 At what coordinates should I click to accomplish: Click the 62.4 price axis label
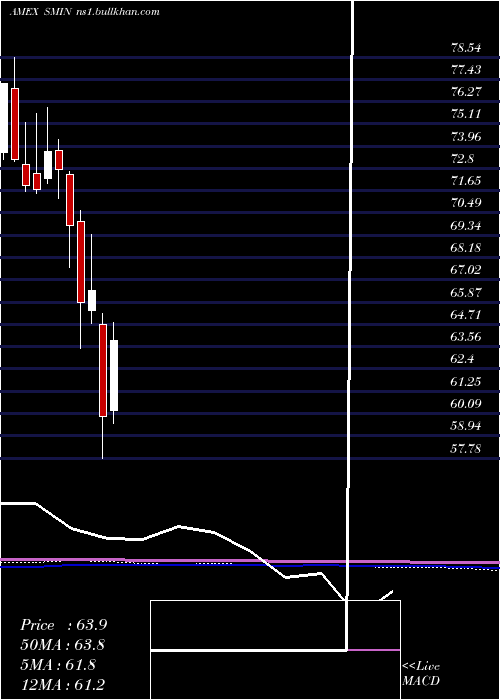(x=462, y=359)
